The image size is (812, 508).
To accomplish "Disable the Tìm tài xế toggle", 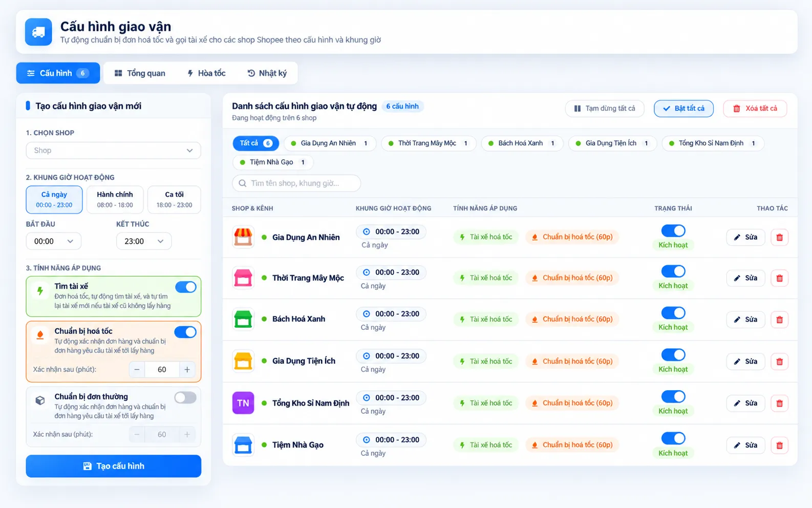I will 186,287.
